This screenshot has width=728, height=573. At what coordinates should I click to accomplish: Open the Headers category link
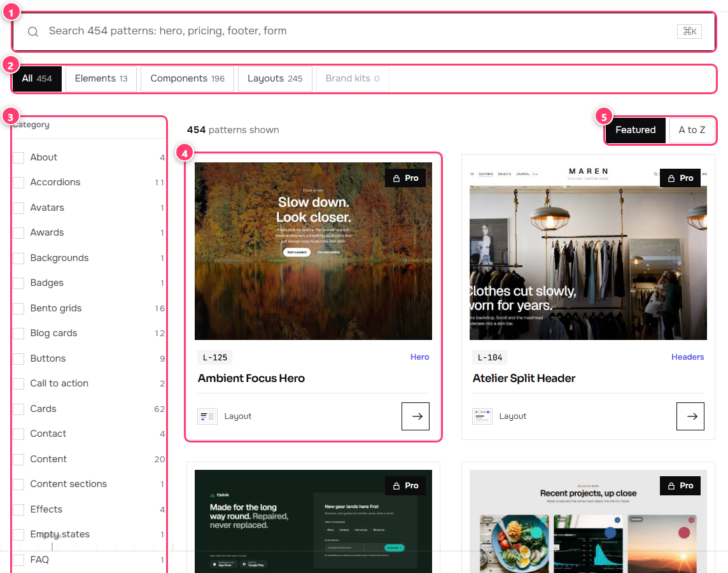[x=688, y=357]
